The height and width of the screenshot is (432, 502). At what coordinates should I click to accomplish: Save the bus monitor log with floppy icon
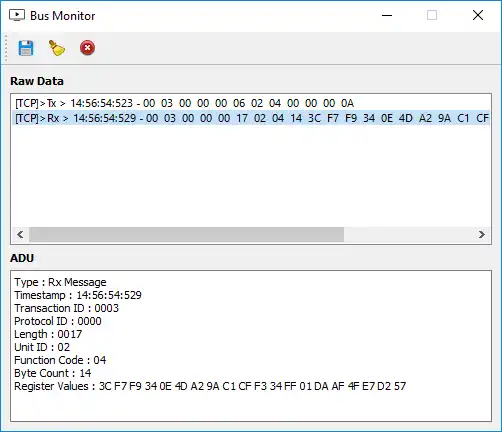26,48
